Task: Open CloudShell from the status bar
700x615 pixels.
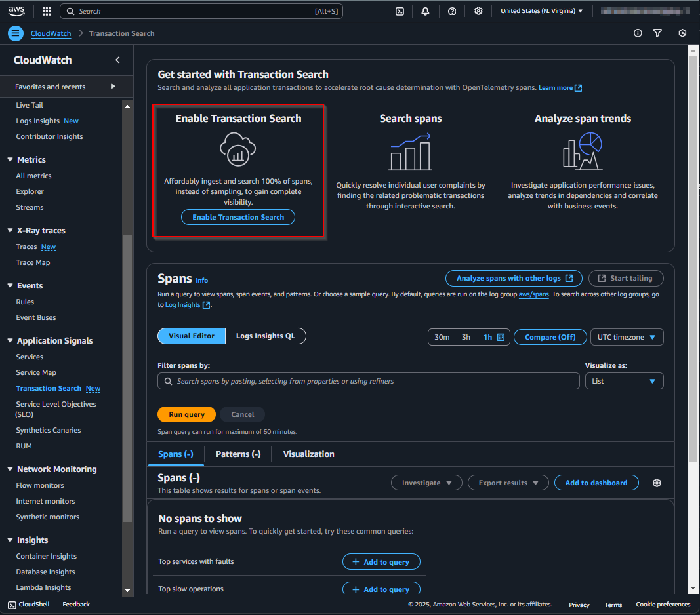Action: [x=28, y=604]
